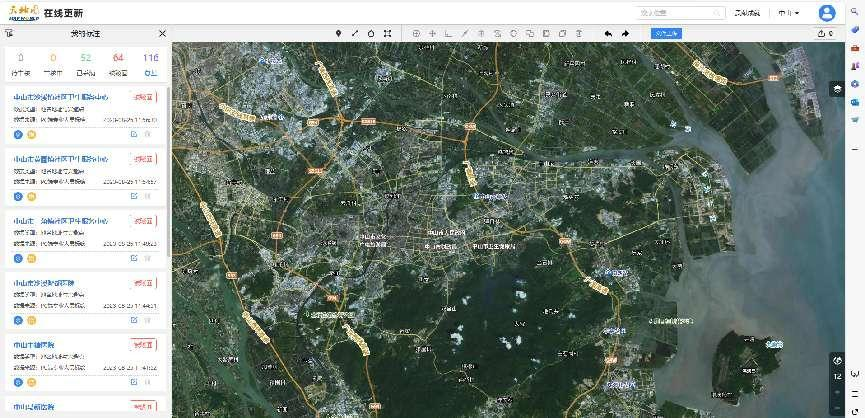865x418 pixels.
Task: Edit the first annotation card
Action: click(134, 134)
